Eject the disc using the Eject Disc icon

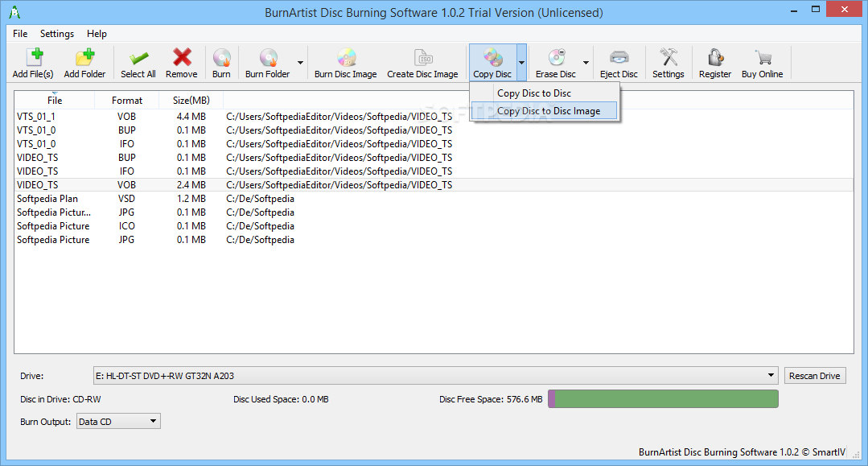(619, 57)
